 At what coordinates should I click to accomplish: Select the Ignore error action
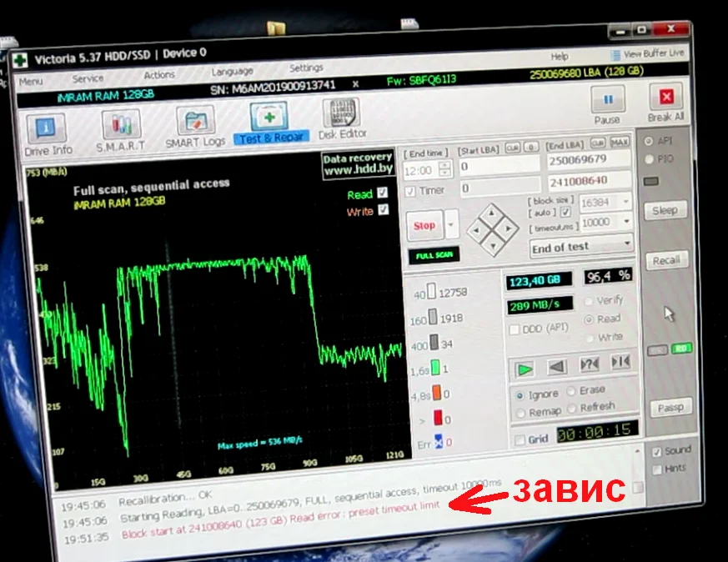point(520,396)
